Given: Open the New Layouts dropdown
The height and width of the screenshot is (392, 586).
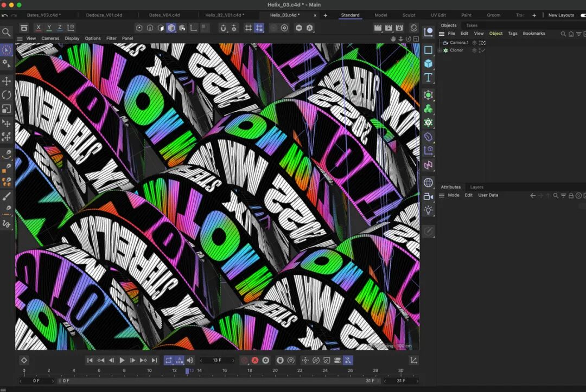Looking at the screenshot, I should 561,15.
